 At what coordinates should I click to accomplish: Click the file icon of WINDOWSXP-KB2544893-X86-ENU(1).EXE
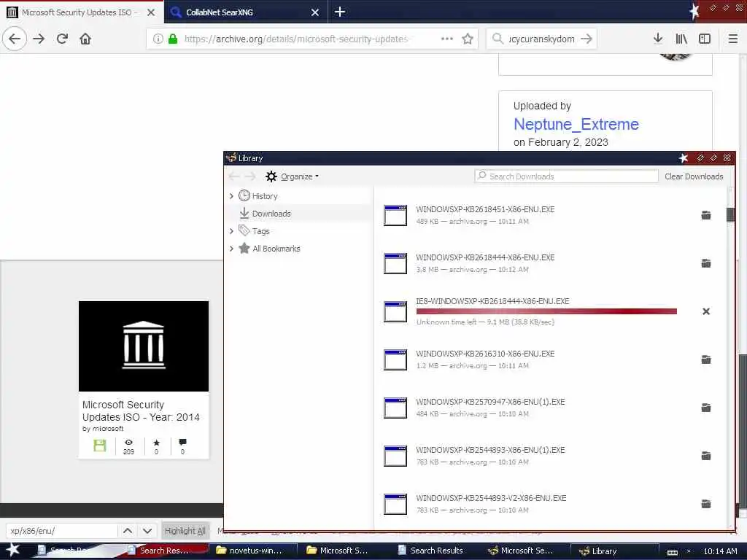pos(395,456)
